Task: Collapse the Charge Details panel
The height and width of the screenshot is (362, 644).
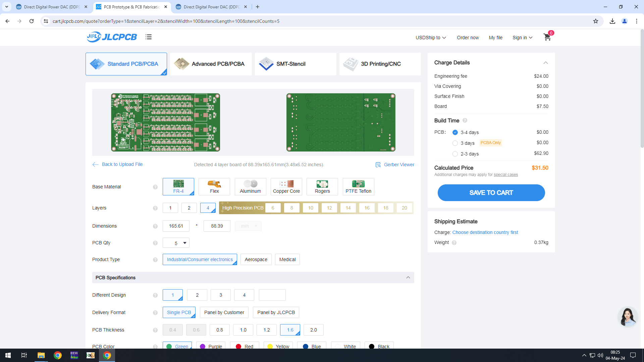Action: click(546, 63)
